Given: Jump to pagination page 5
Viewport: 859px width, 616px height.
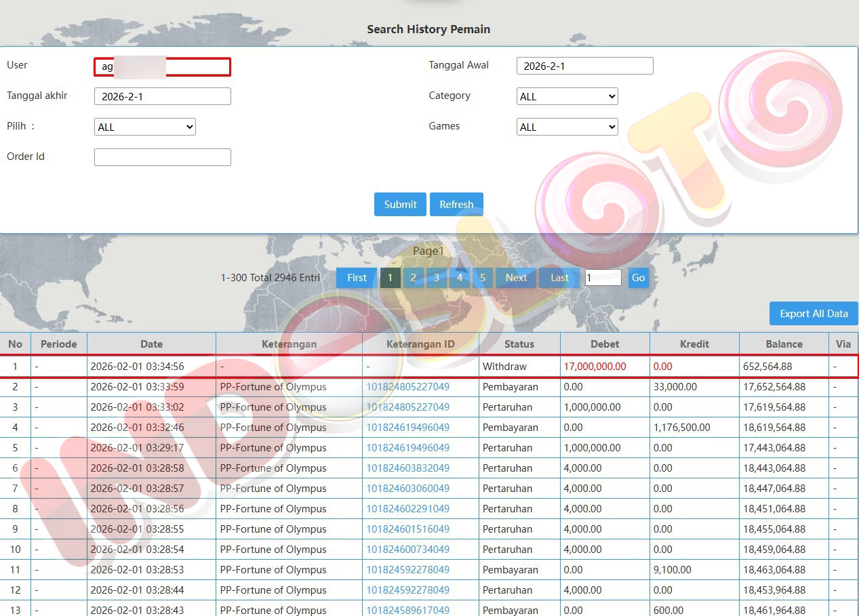Looking at the screenshot, I should pyautogui.click(x=483, y=278).
